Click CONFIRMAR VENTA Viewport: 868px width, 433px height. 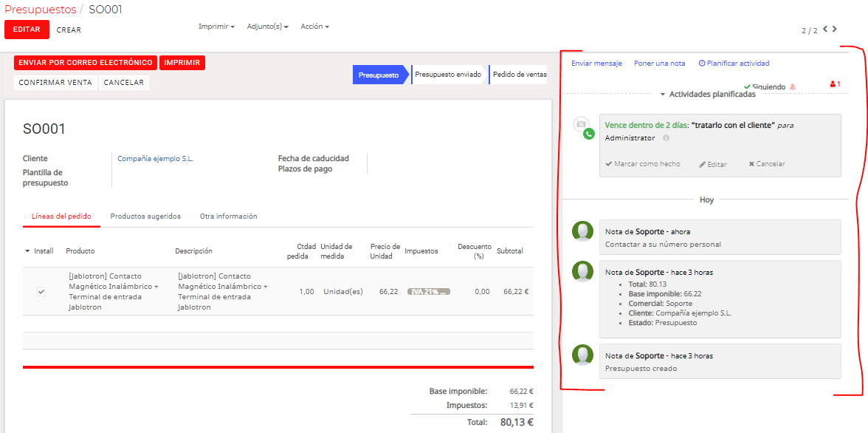pos(55,83)
